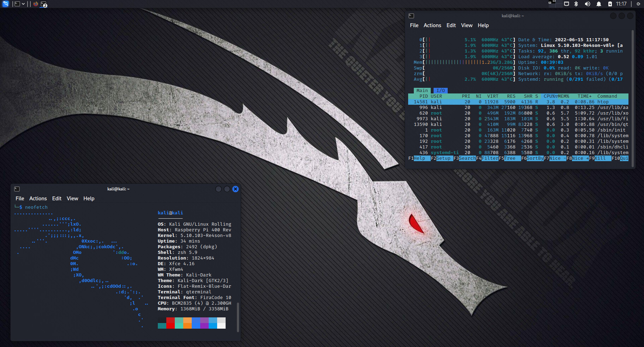644x347 pixels.
Task: Close the neofetch terminal window
Action: pyautogui.click(x=235, y=189)
